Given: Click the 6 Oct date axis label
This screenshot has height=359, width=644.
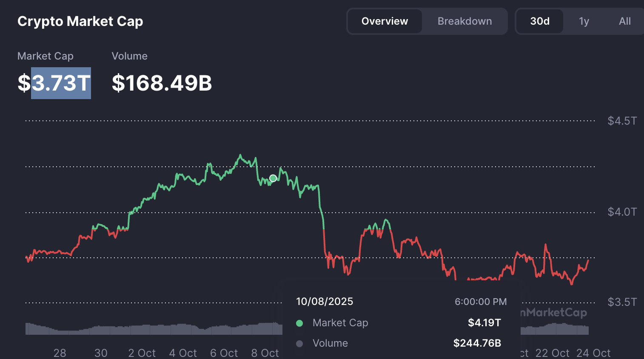Looking at the screenshot, I should (x=224, y=353).
